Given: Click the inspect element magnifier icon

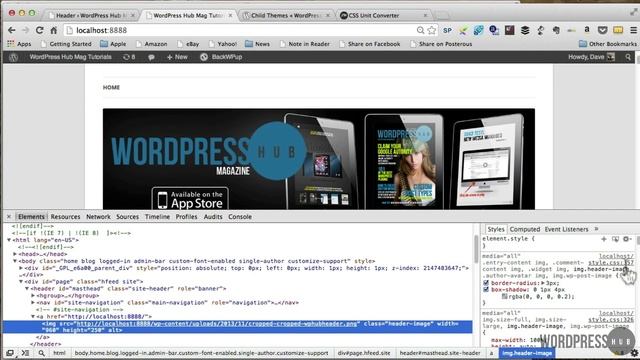Looking at the screenshot, I should coord(42,353).
